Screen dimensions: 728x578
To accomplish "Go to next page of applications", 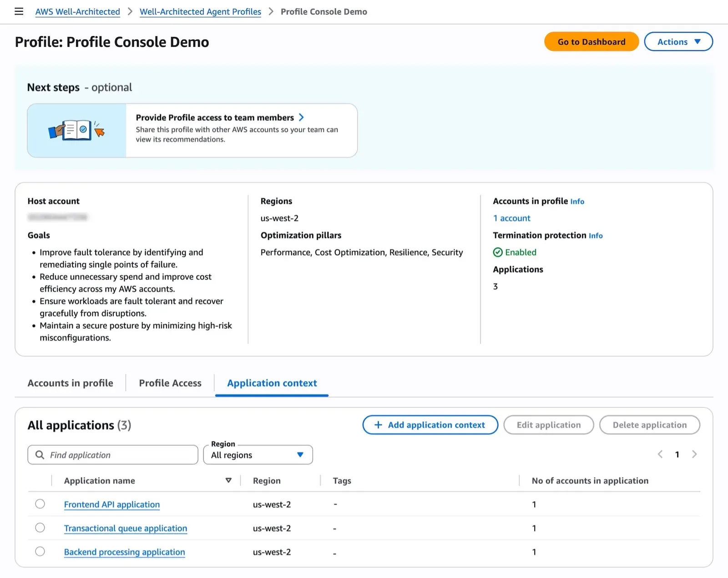I will (694, 454).
